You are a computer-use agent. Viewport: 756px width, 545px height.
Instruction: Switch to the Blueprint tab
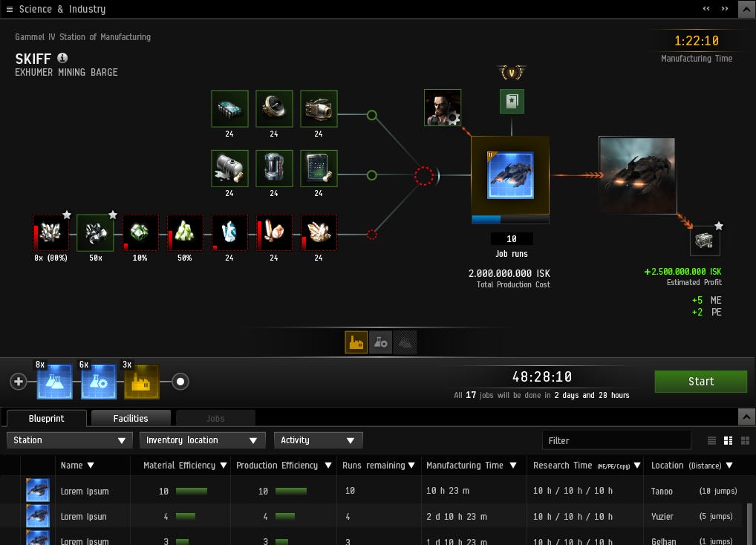point(46,418)
